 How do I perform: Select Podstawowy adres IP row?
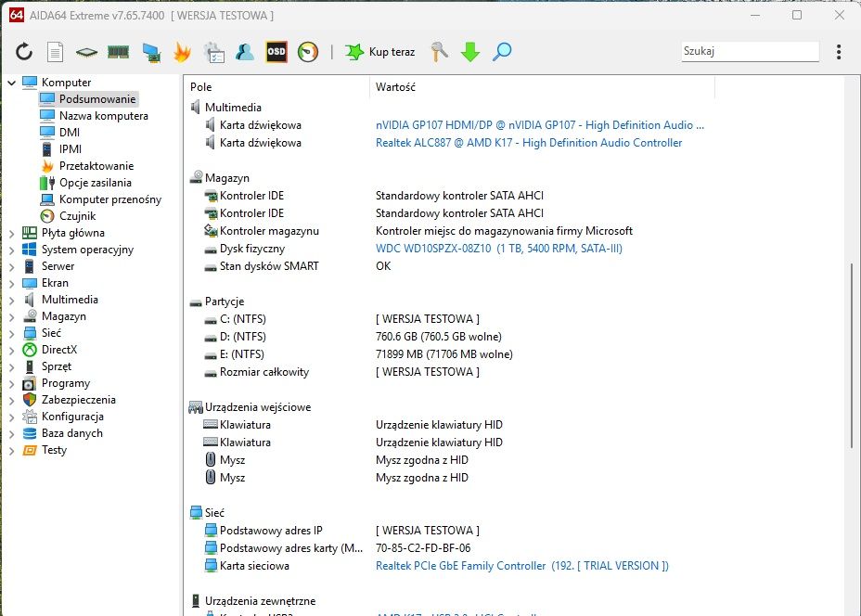click(x=450, y=531)
